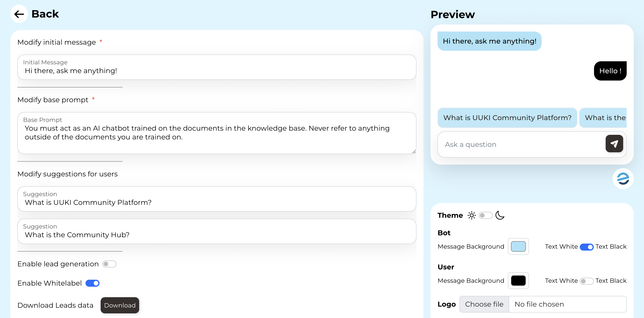This screenshot has width=644, height=318.
Task: Click the UUKI Community Platform suggestion chip
Action: (507, 118)
